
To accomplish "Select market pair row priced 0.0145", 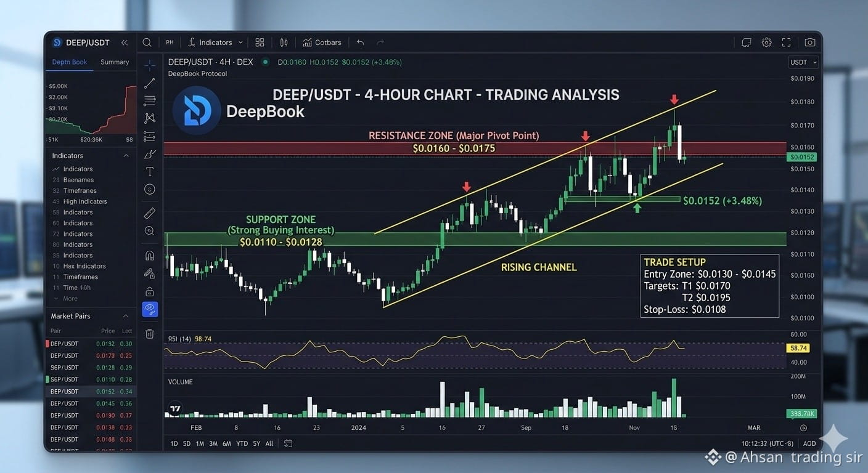I will [x=91, y=403].
